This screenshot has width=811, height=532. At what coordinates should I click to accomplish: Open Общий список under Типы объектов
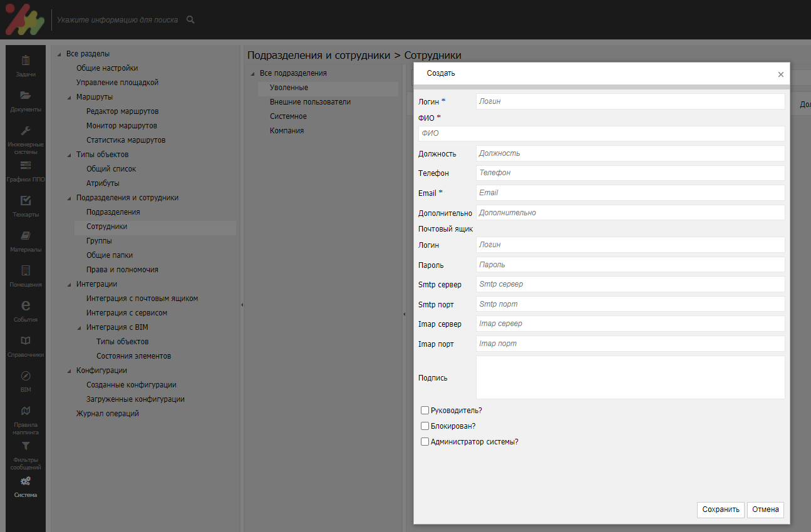point(111,169)
